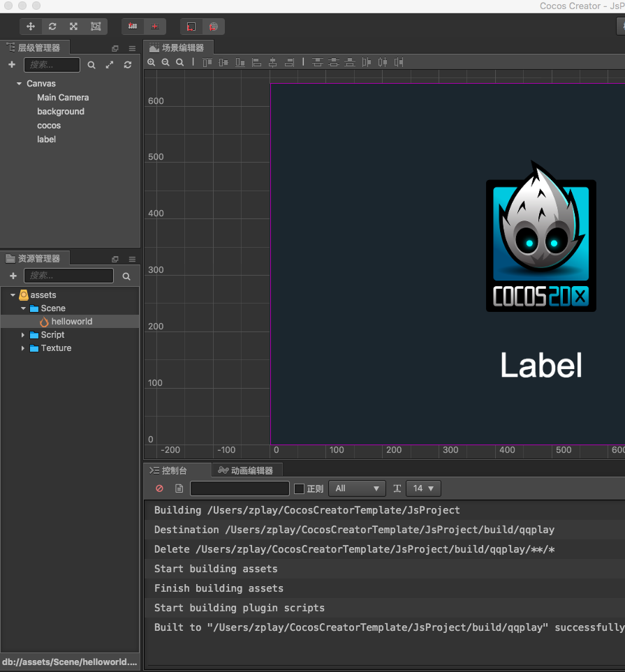The image size is (625, 672).
Task: Select Main Camera node
Action: coord(63,98)
